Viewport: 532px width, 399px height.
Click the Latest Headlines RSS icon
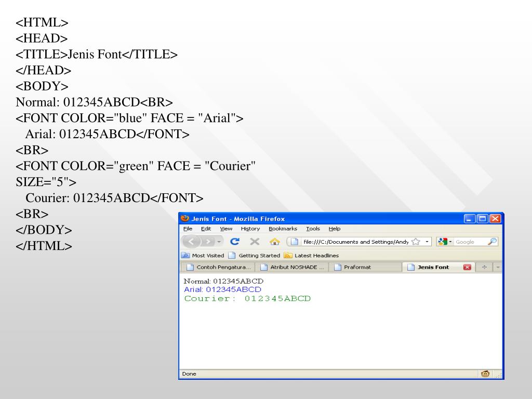point(288,256)
